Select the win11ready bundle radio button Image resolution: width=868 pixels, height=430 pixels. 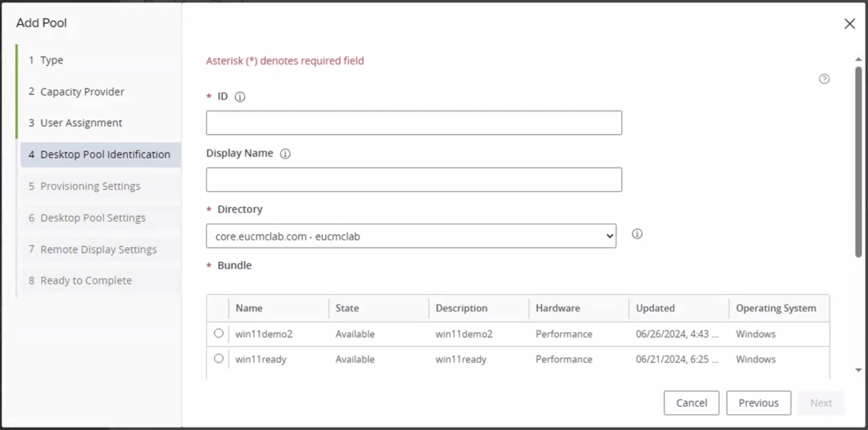pos(219,359)
